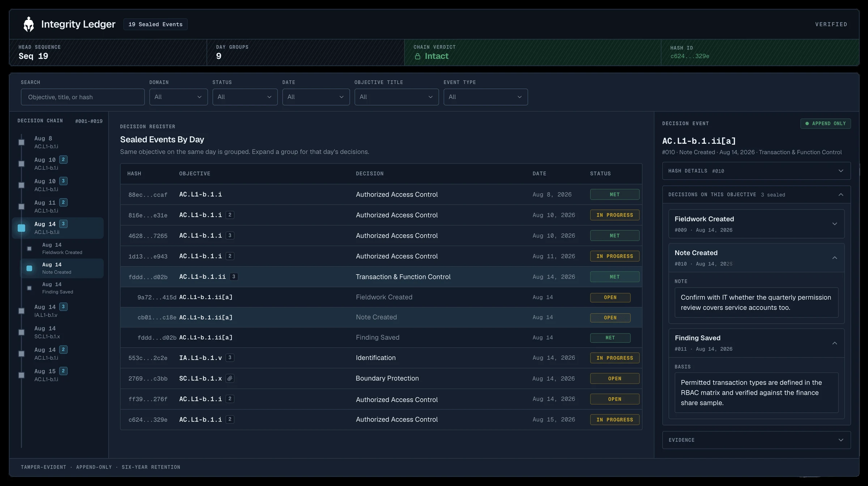Open the Domain filter dropdown
The height and width of the screenshot is (486, 868).
pos(178,97)
